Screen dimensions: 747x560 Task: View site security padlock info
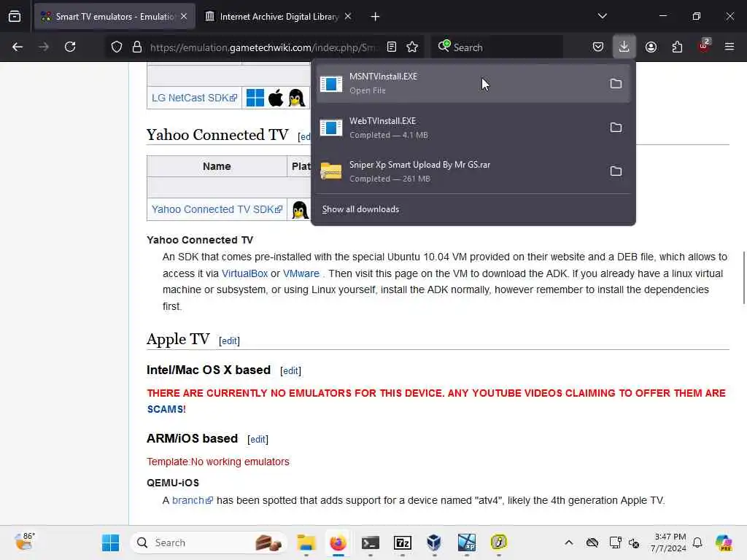coord(137,47)
